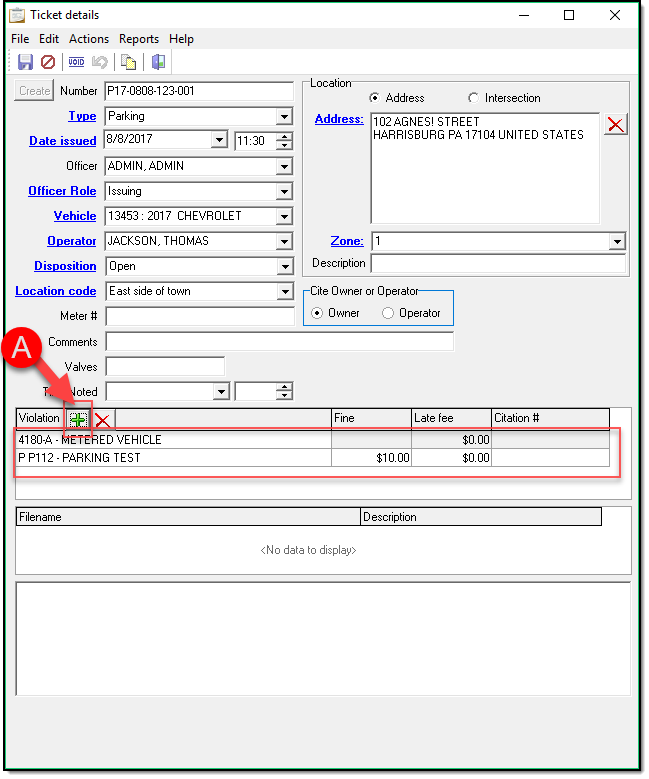Click the VOID ticket toolbar icon
This screenshot has height=779, width=649.
coord(76,62)
